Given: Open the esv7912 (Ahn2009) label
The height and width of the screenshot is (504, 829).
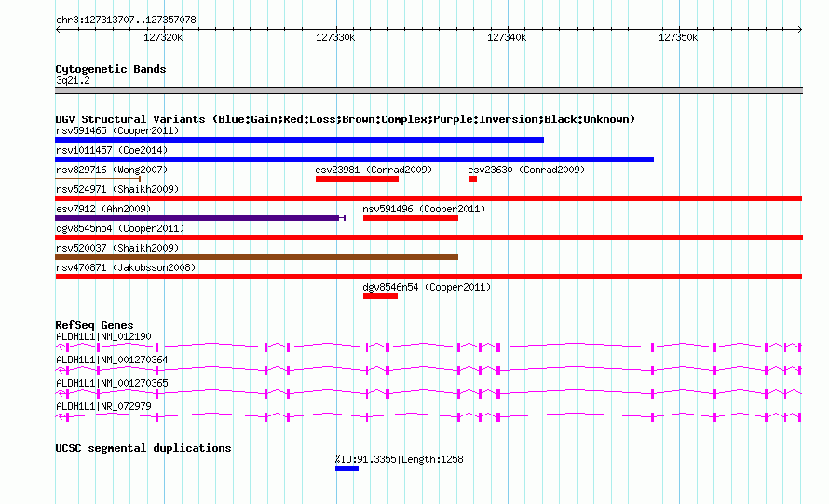Looking at the screenshot, I should point(103,209).
